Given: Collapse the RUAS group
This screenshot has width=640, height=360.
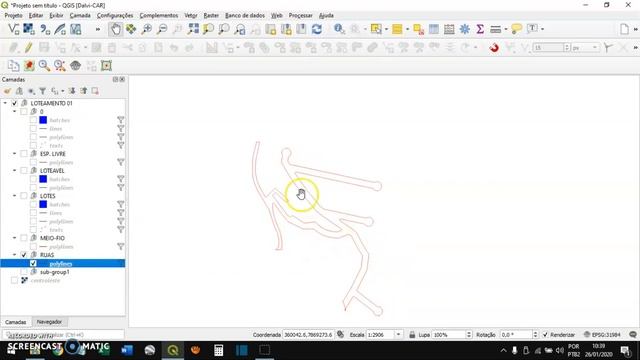Looking at the screenshot, I should tap(15, 255).
